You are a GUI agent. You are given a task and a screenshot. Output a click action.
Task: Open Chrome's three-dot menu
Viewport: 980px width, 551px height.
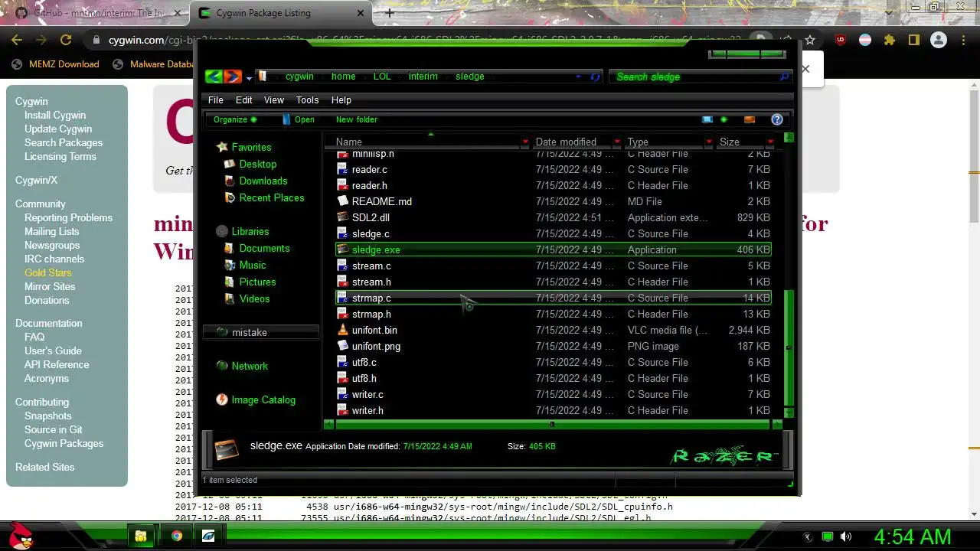tap(964, 41)
